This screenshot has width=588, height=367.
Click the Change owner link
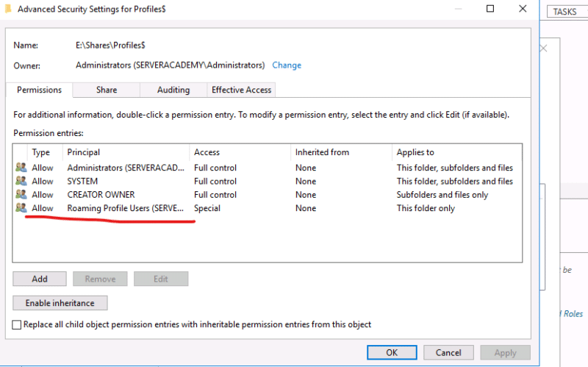(287, 65)
